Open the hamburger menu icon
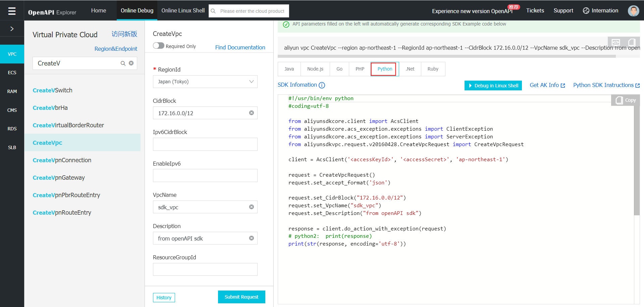 tap(12, 11)
